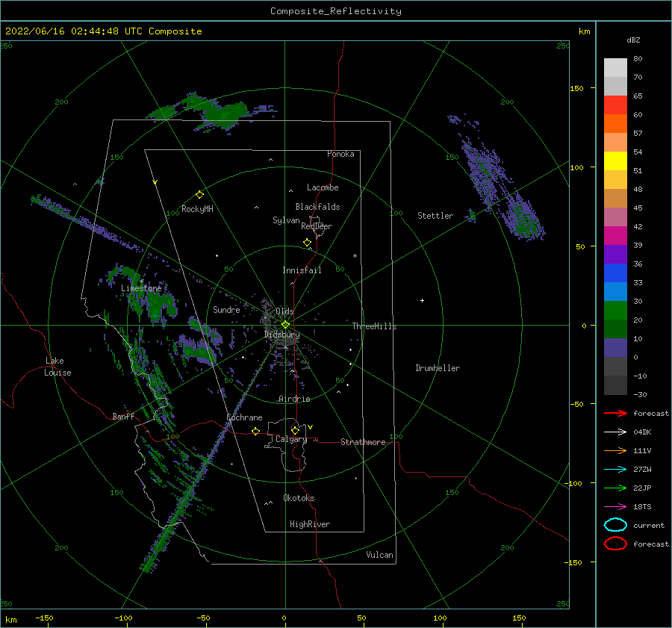Image resolution: width=672 pixels, height=628 pixels.
Task: Click the ThreeHills town label
Action: [374, 326]
